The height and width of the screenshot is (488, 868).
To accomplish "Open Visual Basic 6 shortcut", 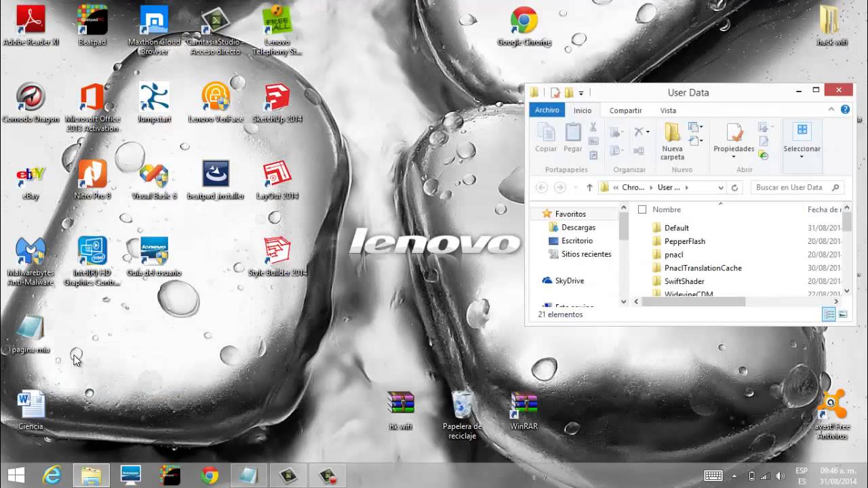I will point(154,180).
